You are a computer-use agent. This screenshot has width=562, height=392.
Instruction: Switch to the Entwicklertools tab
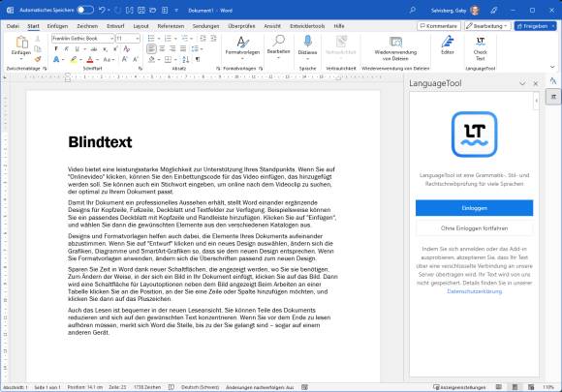point(307,26)
